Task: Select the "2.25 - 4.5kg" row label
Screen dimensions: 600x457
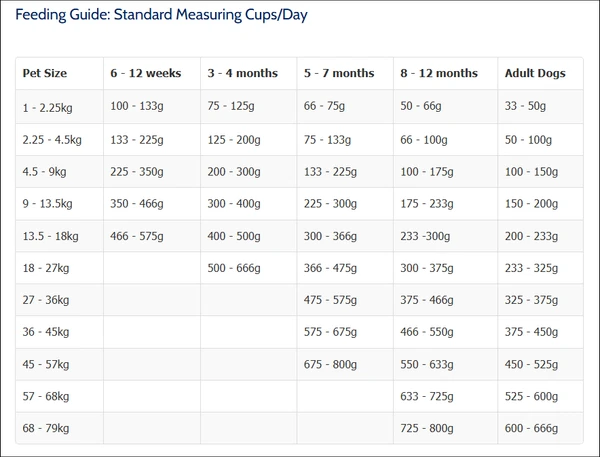Action: point(54,139)
